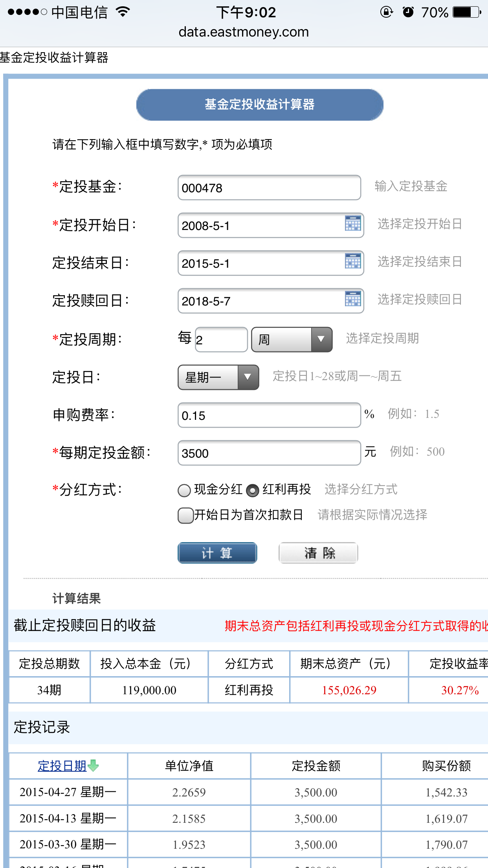The image size is (488, 868).
Task: Check the 开始日为首次扣款日 checkbox
Action: pyautogui.click(x=185, y=515)
